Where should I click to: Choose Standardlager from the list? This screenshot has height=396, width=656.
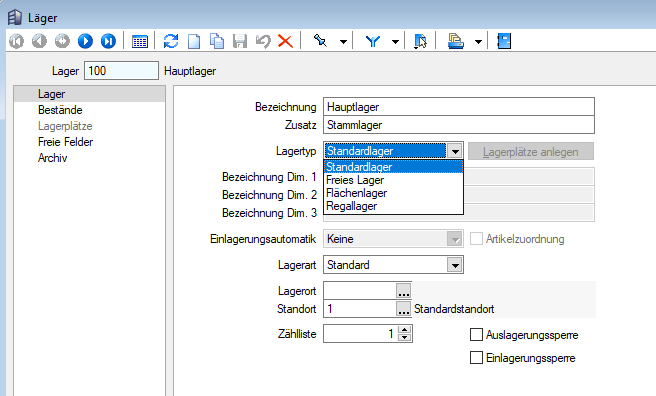[393, 167]
